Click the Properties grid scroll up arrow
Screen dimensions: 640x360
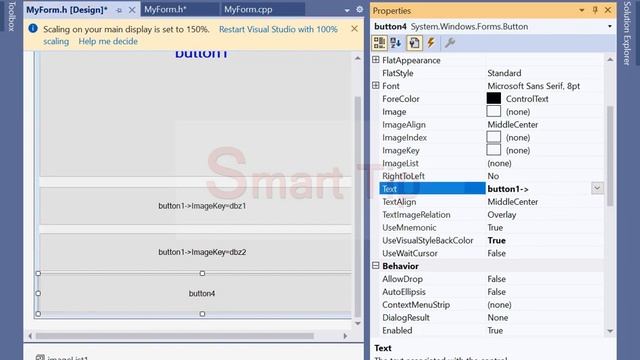[x=610, y=60]
